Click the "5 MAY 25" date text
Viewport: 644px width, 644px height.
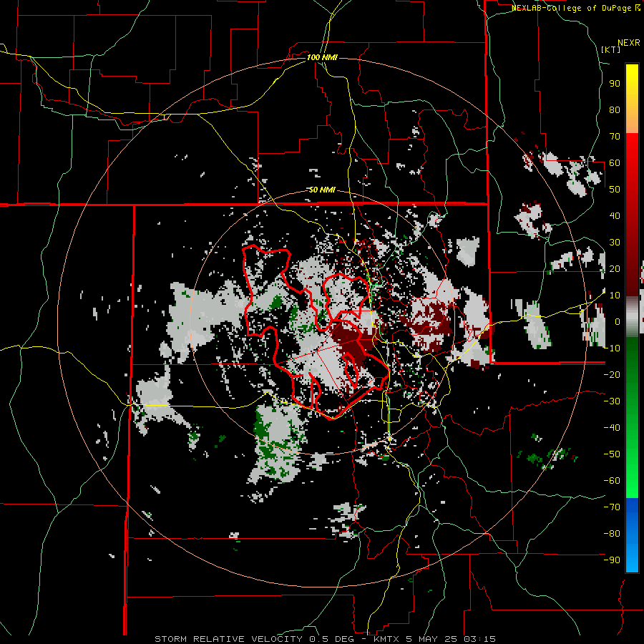point(432,639)
